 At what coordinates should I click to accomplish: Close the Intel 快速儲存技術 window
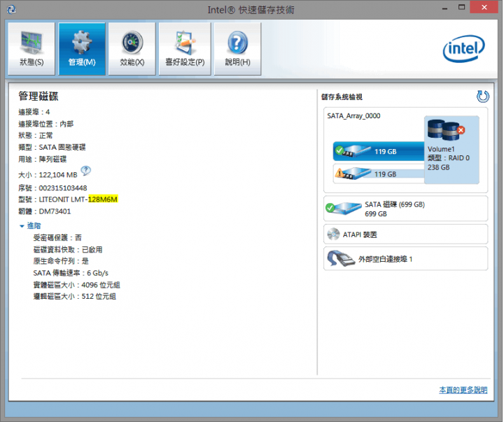coord(484,7)
